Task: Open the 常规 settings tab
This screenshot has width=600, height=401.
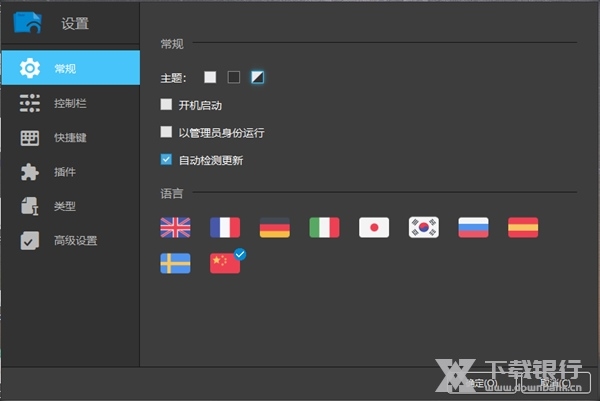Action: 71,68
